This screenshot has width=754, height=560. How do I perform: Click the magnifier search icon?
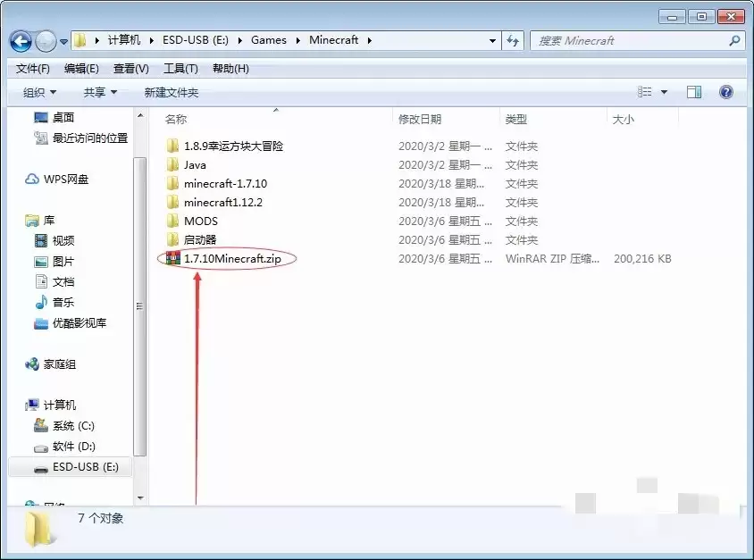pos(734,41)
